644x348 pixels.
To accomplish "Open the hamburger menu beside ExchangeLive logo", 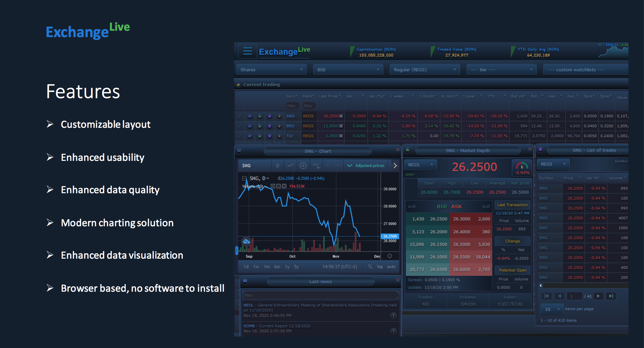I will pos(247,51).
